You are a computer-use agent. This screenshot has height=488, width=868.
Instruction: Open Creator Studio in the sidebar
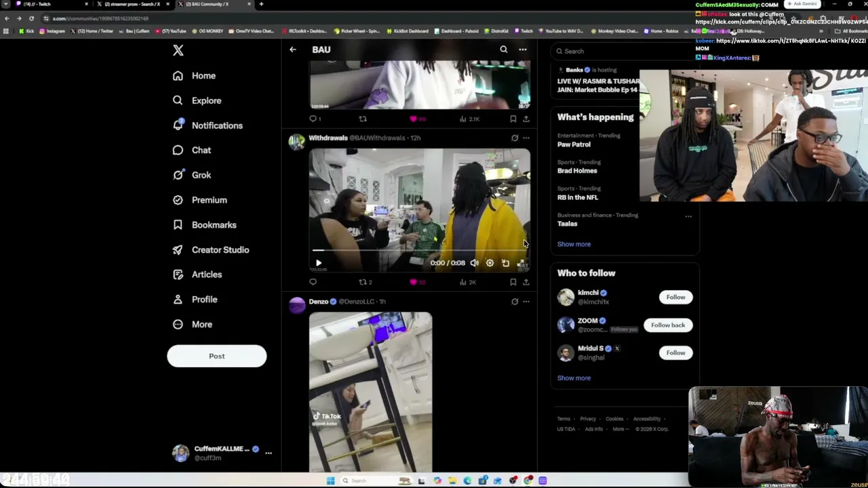coord(210,249)
